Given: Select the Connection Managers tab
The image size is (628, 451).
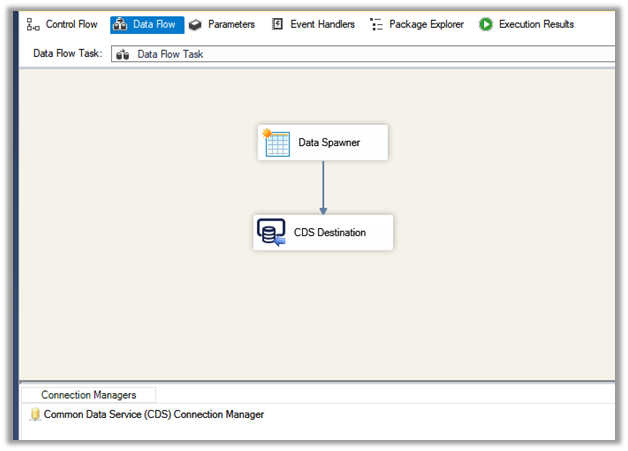Looking at the screenshot, I should (x=88, y=395).
